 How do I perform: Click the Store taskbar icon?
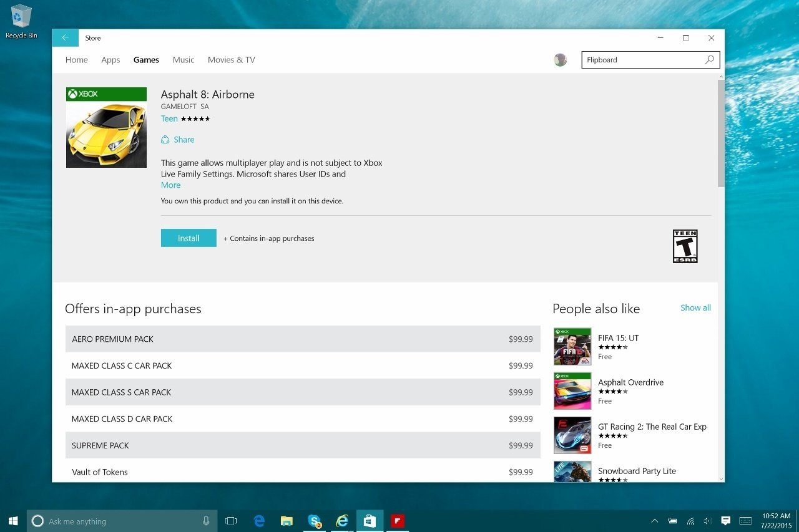[370, 521]
